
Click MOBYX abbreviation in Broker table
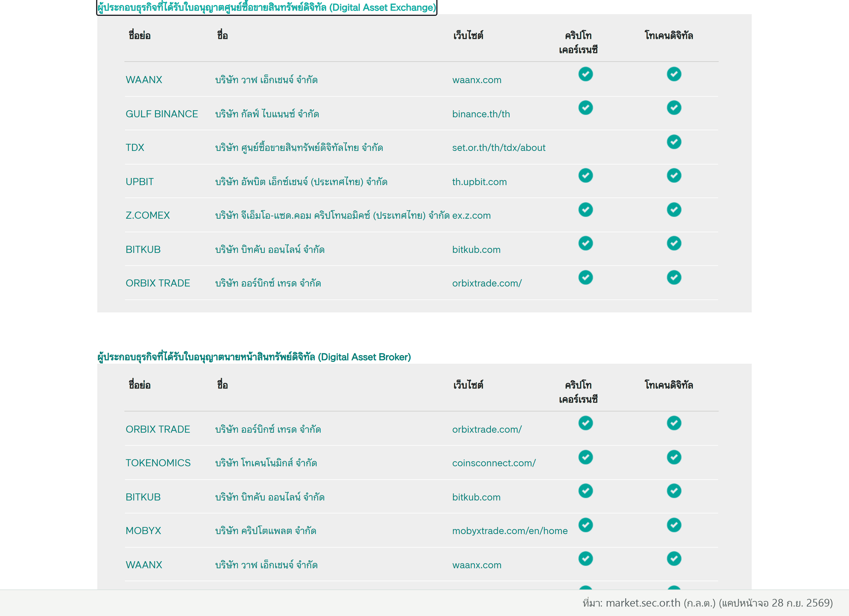pos(143,531)
